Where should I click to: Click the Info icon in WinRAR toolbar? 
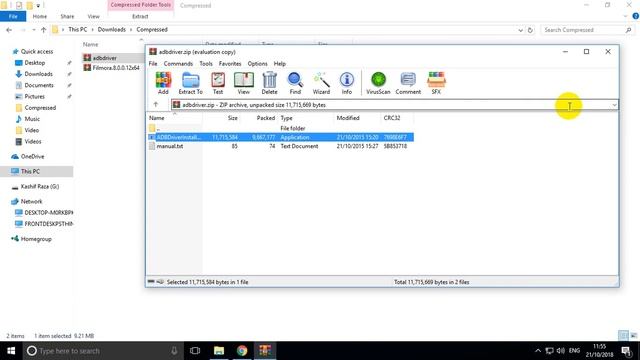pyautogui.click(x=347, y=83)
